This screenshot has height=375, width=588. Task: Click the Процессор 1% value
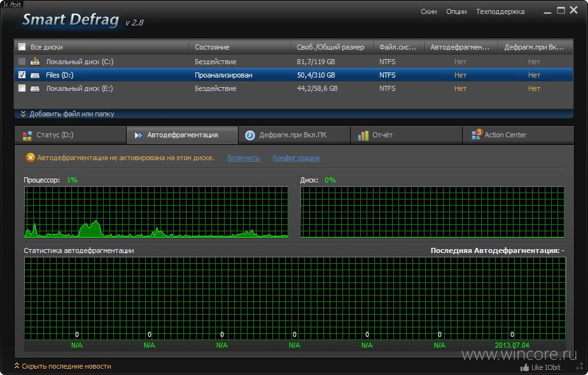coord(72,180)
